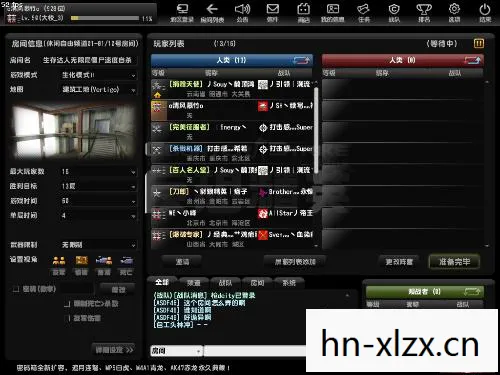The width and height of the screenshot is (500, 375).
Task: Open the announcements speaker icon
Action: tap(242, 9)
